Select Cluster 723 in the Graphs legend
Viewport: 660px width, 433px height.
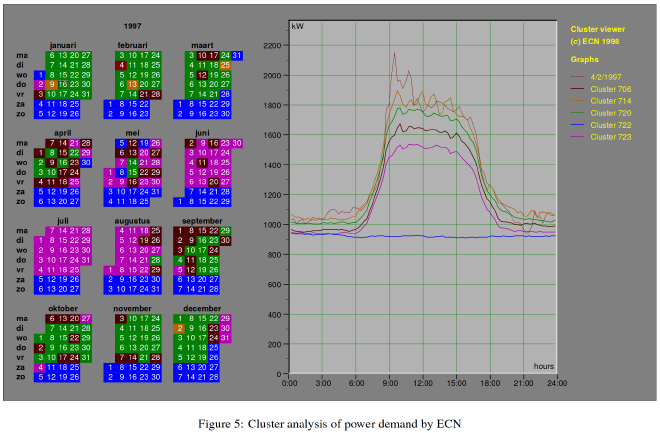point(610,137)
